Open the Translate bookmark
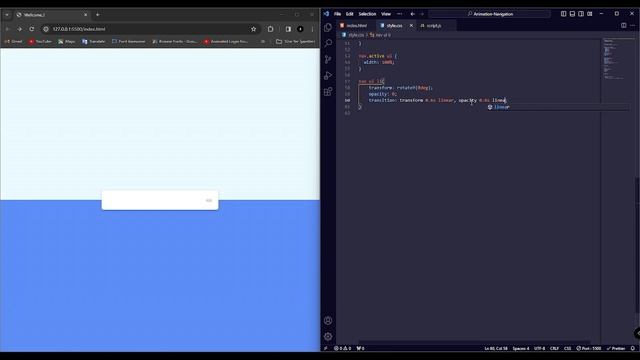The width and height of the screenshot is (640, 360). 93,41
